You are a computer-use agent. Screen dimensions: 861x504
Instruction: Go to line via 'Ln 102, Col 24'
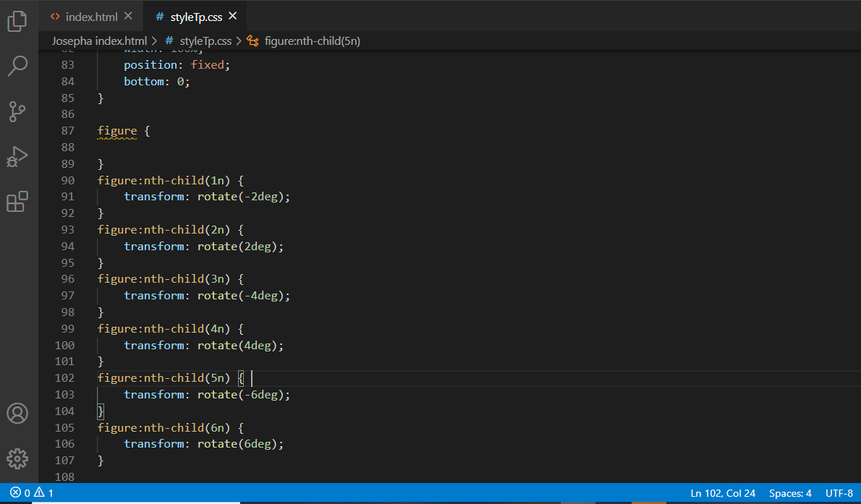pyautogui.click(x=723, y=493)
